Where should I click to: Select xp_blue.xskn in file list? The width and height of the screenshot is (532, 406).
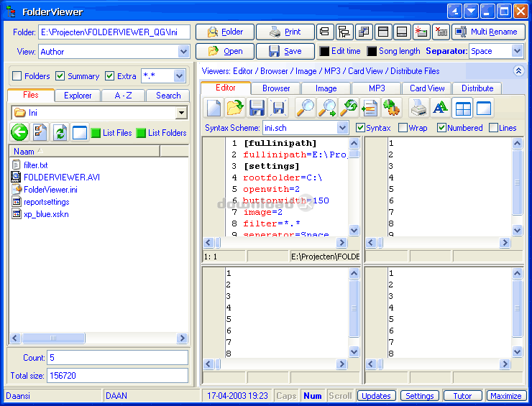tap(40, 214)
